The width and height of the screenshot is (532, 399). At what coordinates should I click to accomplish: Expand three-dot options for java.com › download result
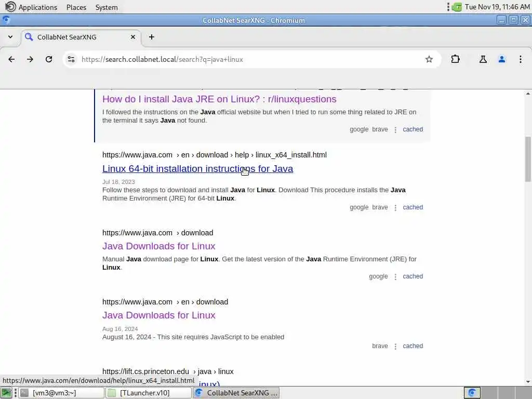395,277
